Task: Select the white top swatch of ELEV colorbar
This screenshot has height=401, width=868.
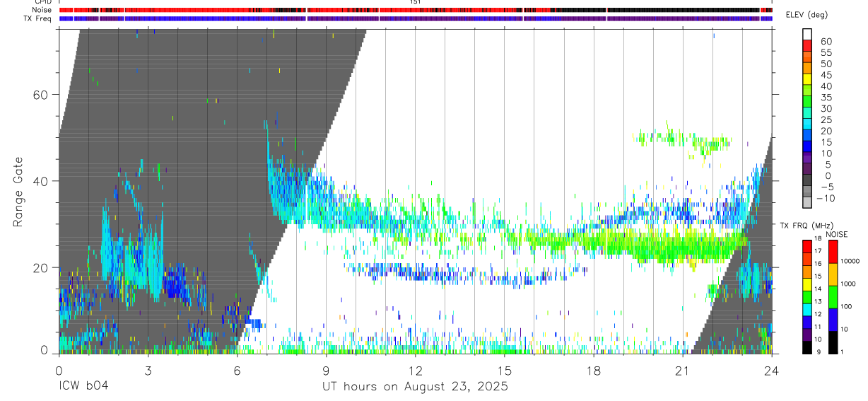Action: (807, 34)
